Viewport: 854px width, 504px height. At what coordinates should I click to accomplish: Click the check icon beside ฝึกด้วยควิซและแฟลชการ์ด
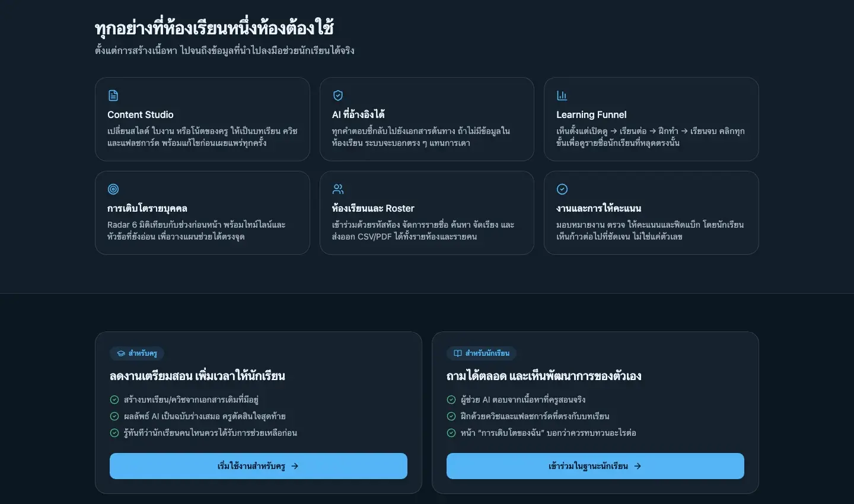[451, 416]
